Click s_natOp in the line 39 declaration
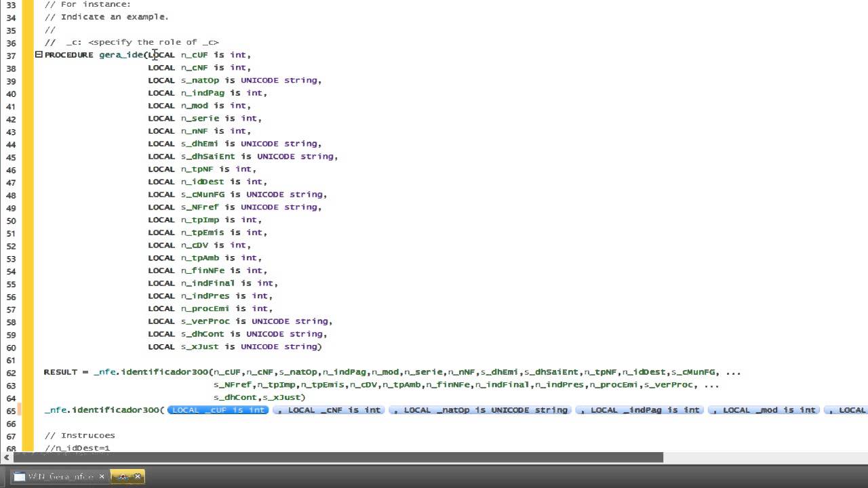The width and height of the screenshot is (868, 488). click(200, 80)
